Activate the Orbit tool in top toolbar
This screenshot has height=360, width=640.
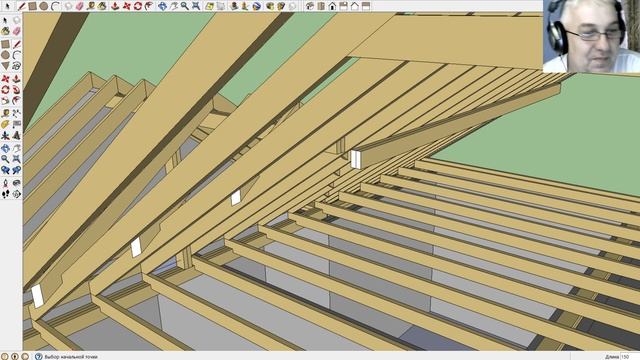coord(162,6)
